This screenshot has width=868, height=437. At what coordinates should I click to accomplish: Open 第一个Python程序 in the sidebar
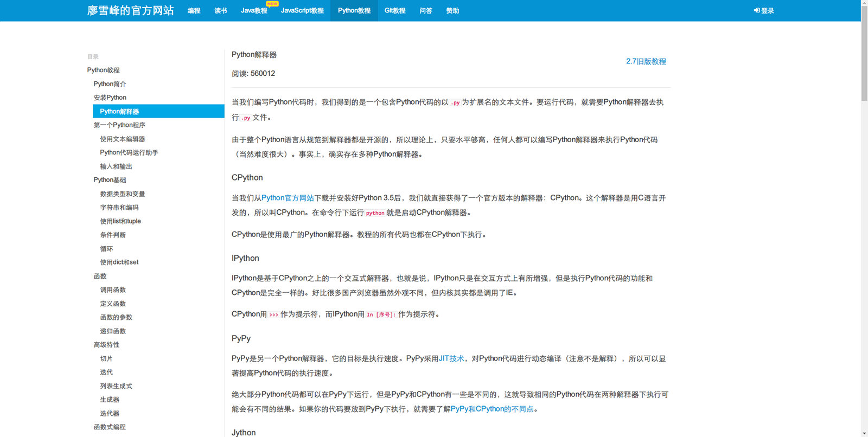[x=119, y=125]
